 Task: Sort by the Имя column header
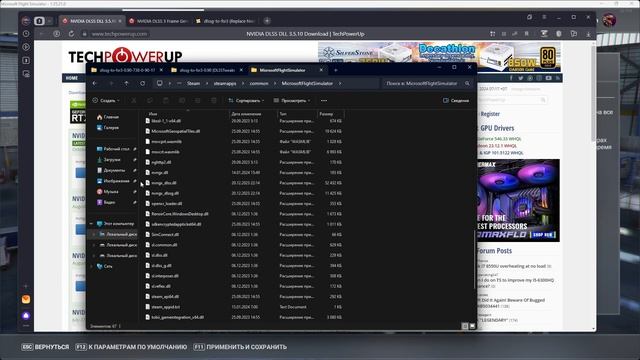[153, 114]
